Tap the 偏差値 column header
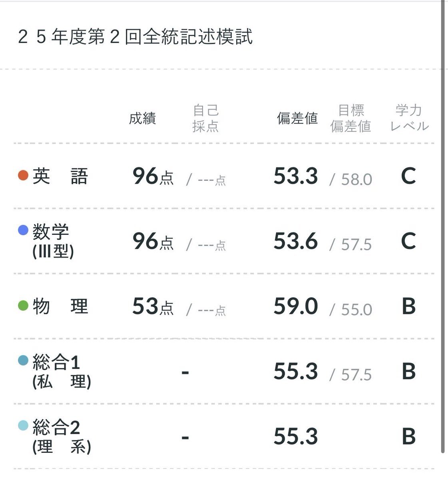The width and height of the screenshot is (448, 480). coord(297,118)
